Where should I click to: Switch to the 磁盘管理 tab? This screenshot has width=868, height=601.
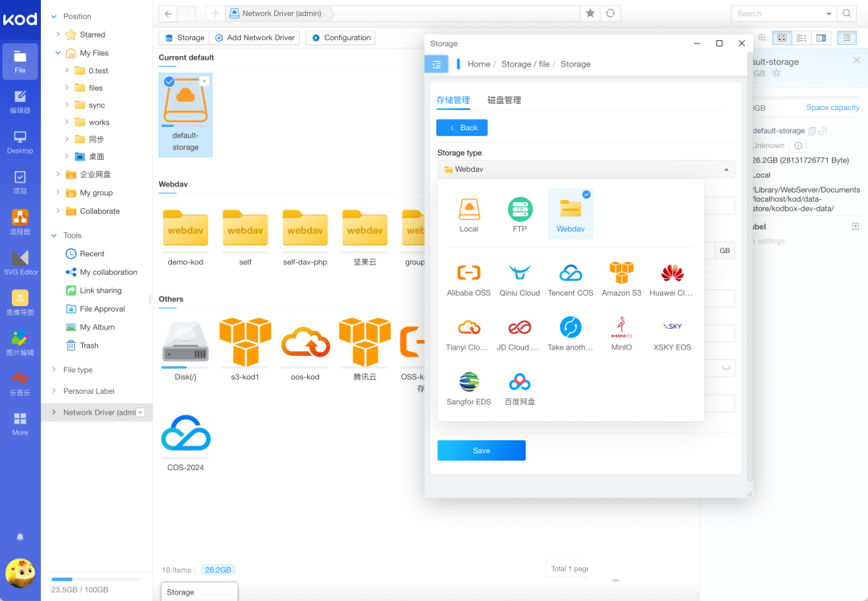click(x=504, y=100)
